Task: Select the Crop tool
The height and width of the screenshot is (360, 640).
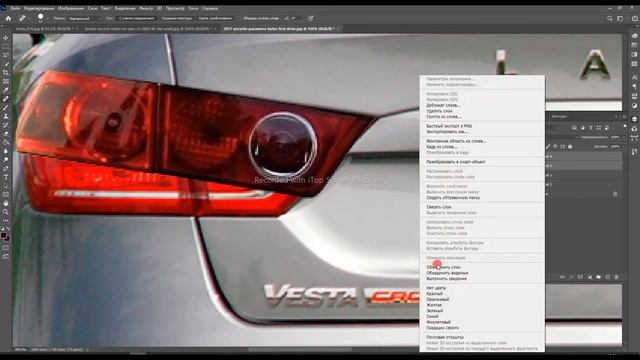Action: (6, 73)
